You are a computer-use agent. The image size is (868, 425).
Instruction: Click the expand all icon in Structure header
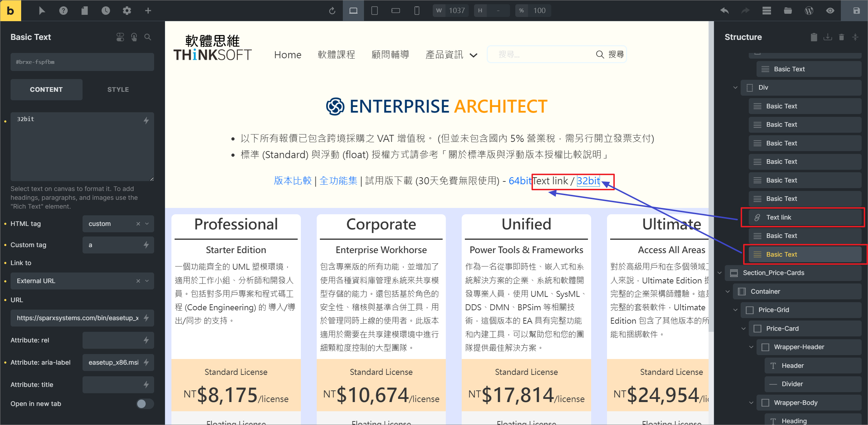pyautogui.click(x=855, y=37)
